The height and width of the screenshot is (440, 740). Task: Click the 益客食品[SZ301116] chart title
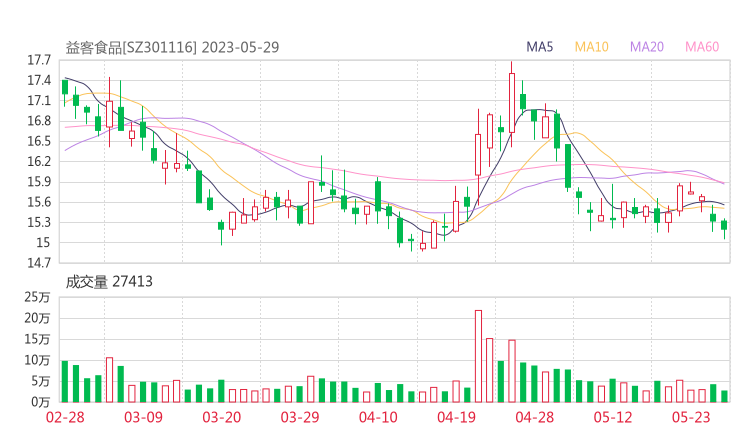click(x=172, y=47)
